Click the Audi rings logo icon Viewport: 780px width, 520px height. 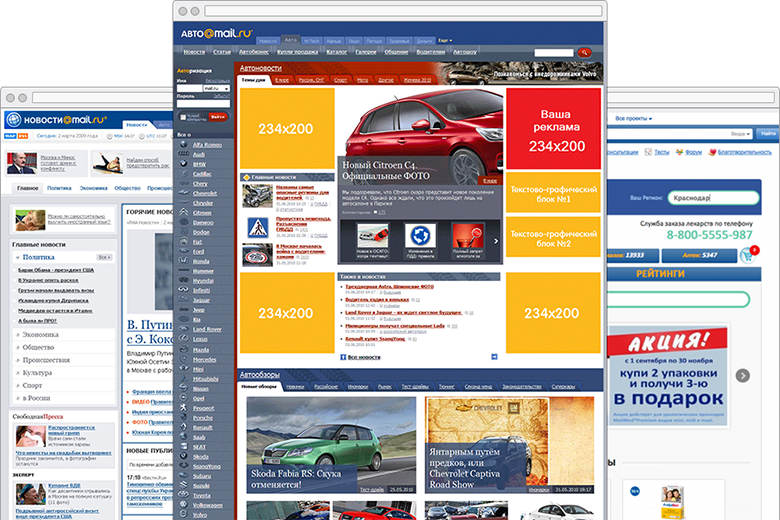click(x=184, y=154)
